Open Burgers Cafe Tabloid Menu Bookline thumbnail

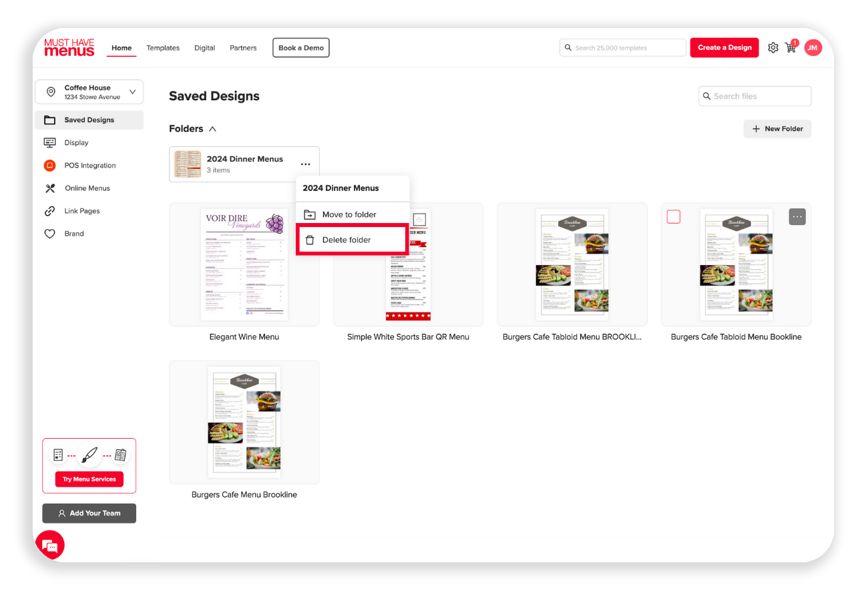tap(736, 264)
